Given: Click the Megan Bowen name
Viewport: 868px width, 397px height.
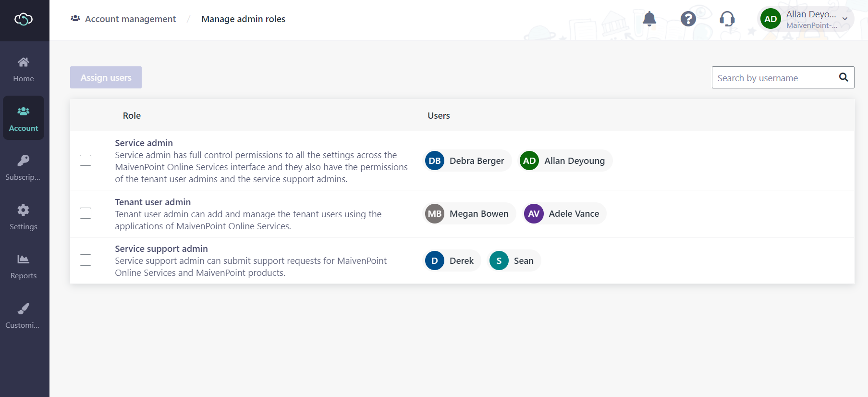Looking at the screenshot, I should [479, 213].
